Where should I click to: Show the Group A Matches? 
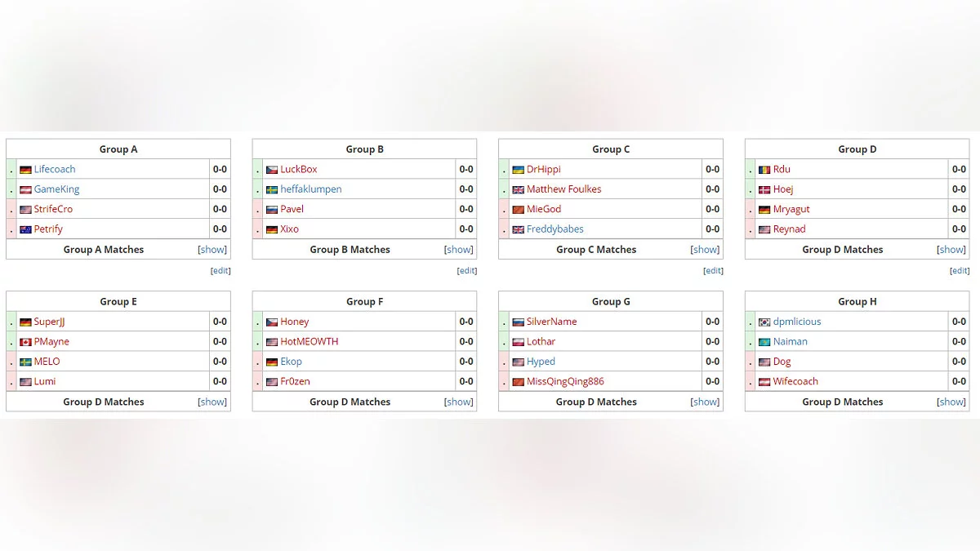[212, 250]
